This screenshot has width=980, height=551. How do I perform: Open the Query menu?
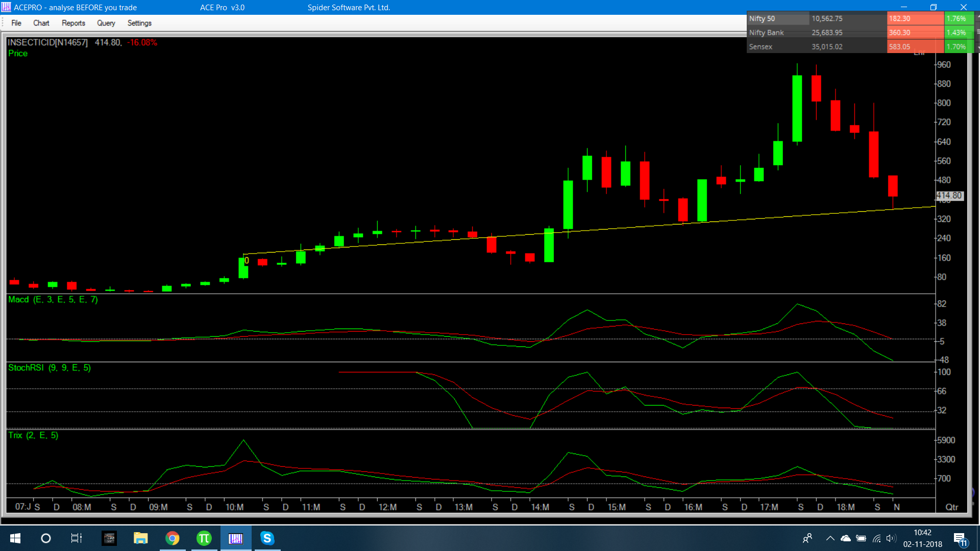click(x=106, y=23)
